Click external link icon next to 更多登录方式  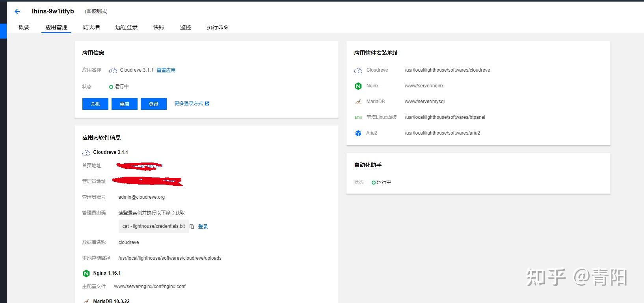207,103
